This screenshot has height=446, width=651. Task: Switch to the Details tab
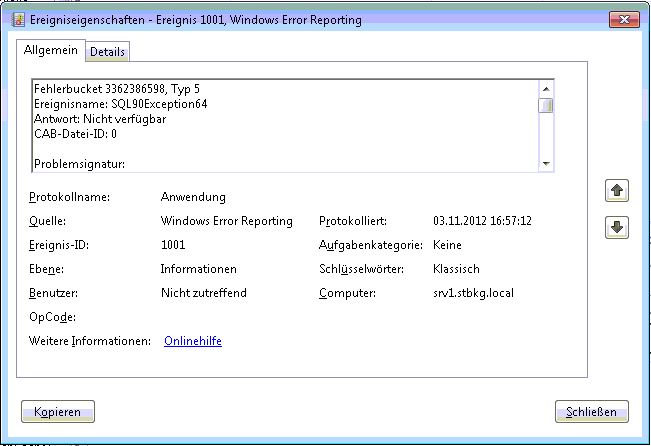coord(108,52)
